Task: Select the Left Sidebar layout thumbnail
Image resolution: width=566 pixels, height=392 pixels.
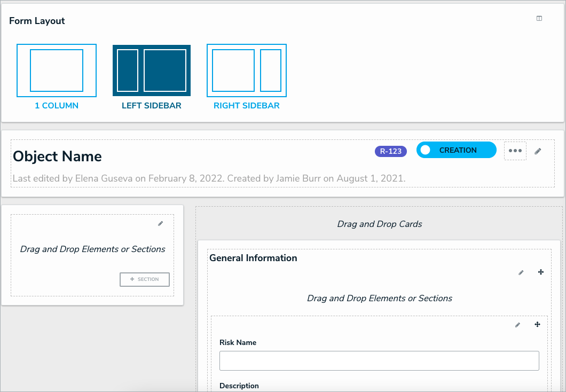Action: click(x=152, y=70)
